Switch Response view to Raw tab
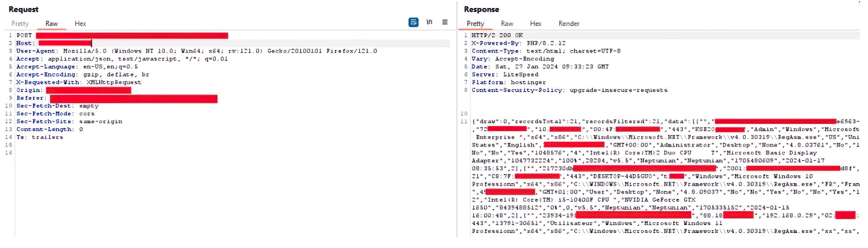The height and width of the screenshot is (248, 868). (507, 23)
